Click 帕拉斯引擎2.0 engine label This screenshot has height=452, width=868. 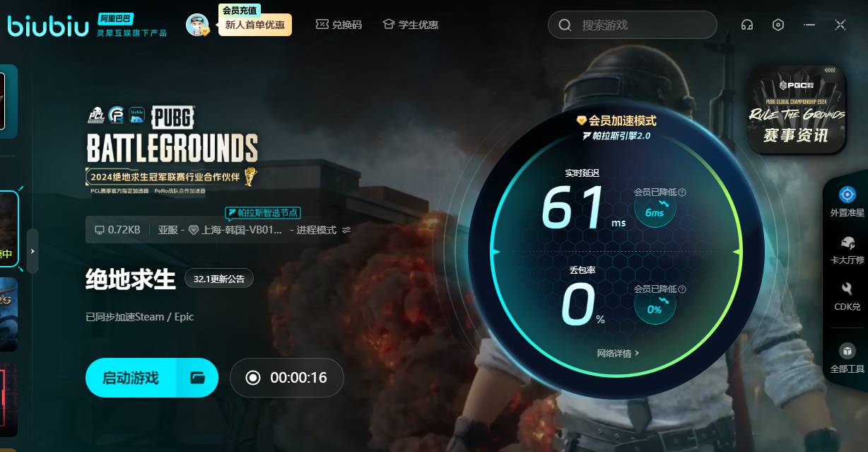click(616, 136)
